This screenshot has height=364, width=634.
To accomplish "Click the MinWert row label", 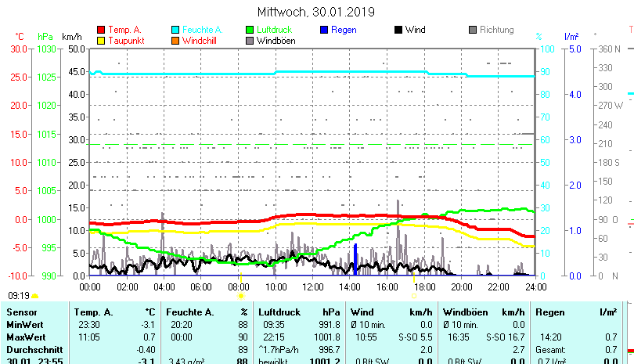I will point(25,324).
